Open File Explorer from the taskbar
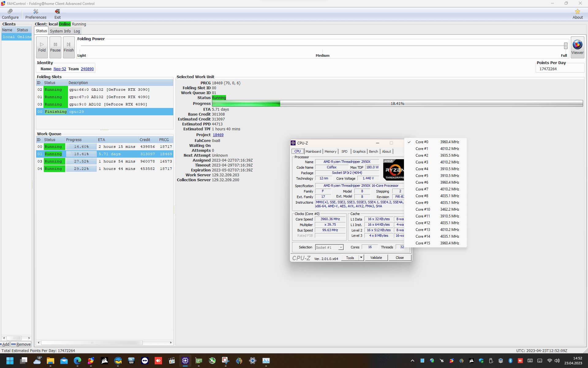 [51, 361]
